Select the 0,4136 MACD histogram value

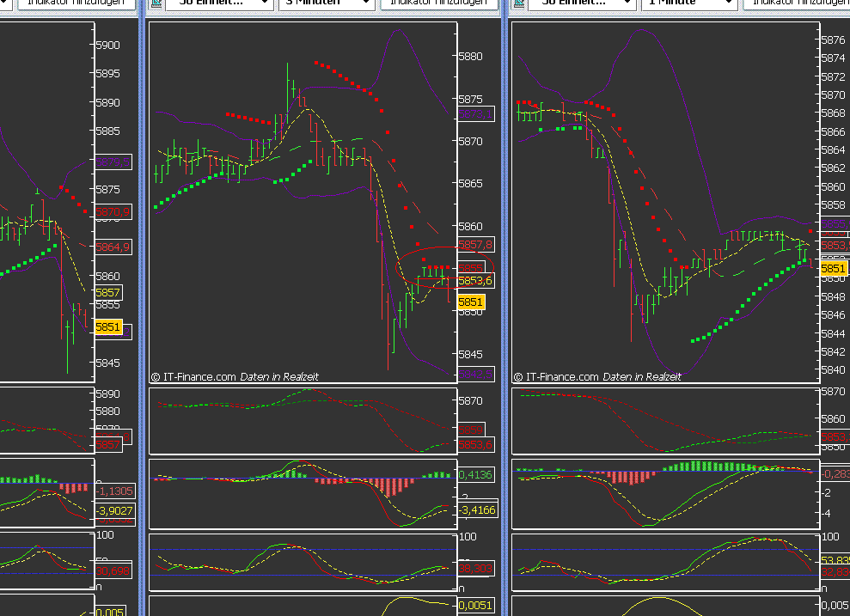[475, 474]
